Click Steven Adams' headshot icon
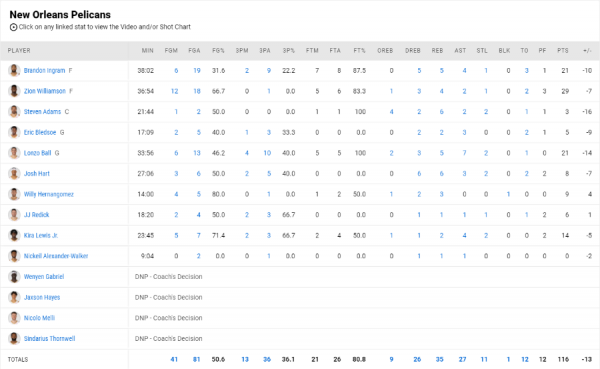The image size is (600, 369). [x=14, y=112]
